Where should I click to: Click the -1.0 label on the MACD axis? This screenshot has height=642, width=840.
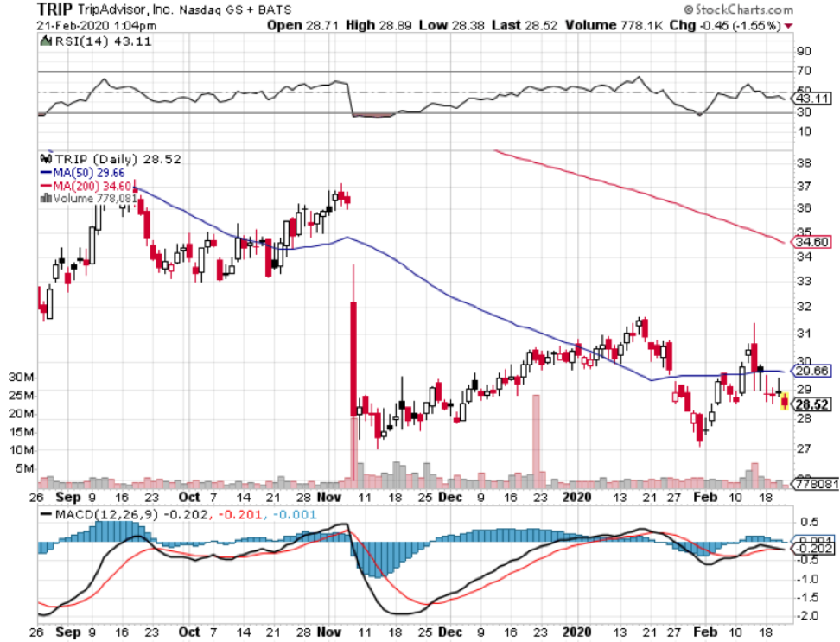click(808, 579)
